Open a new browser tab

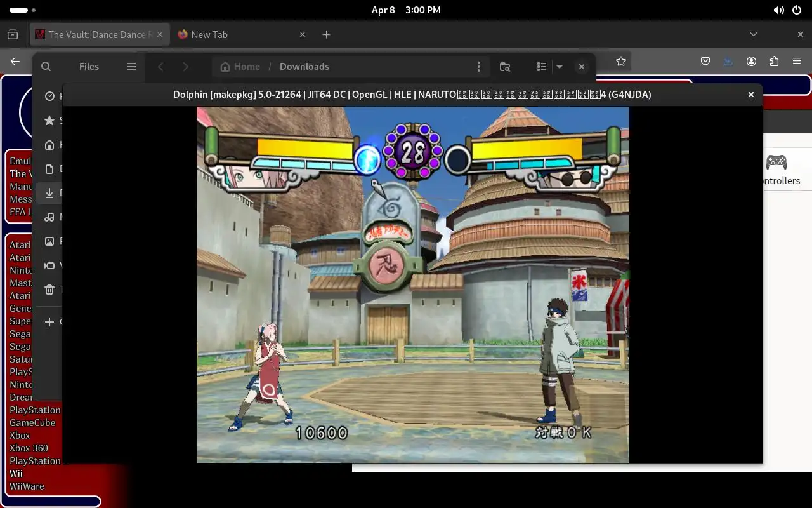326,34
